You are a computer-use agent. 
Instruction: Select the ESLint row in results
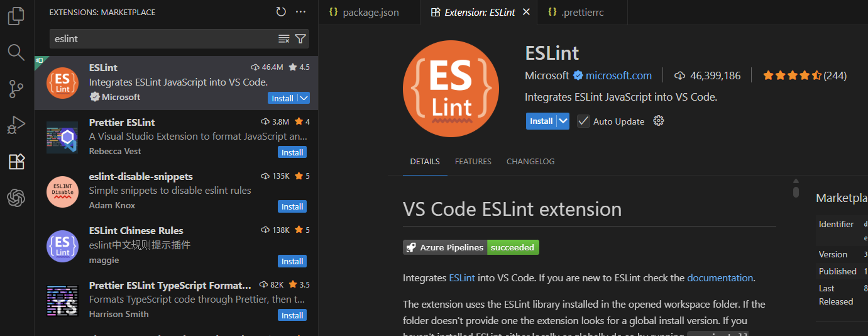[x=176, y=83]
